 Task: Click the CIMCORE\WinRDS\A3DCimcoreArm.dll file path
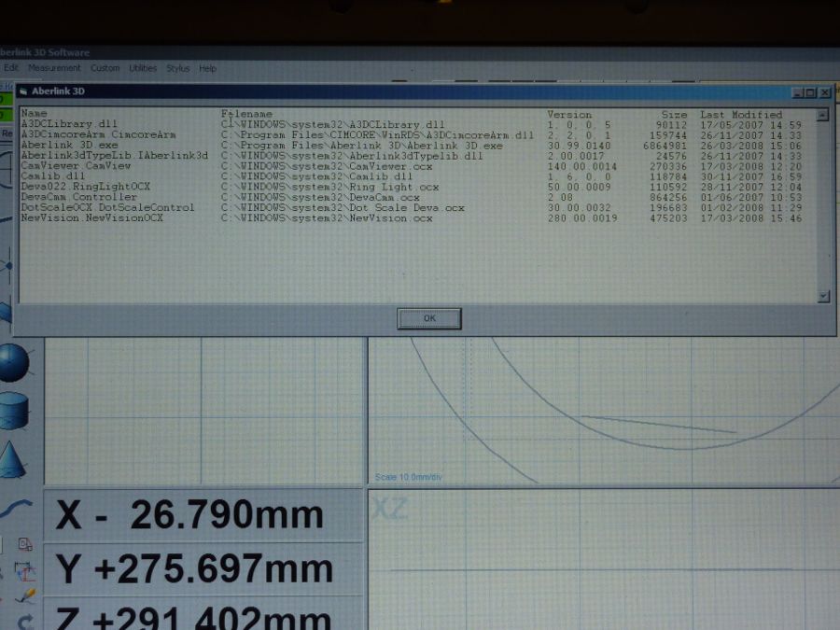pyautogui.click(x=377, y=135)
